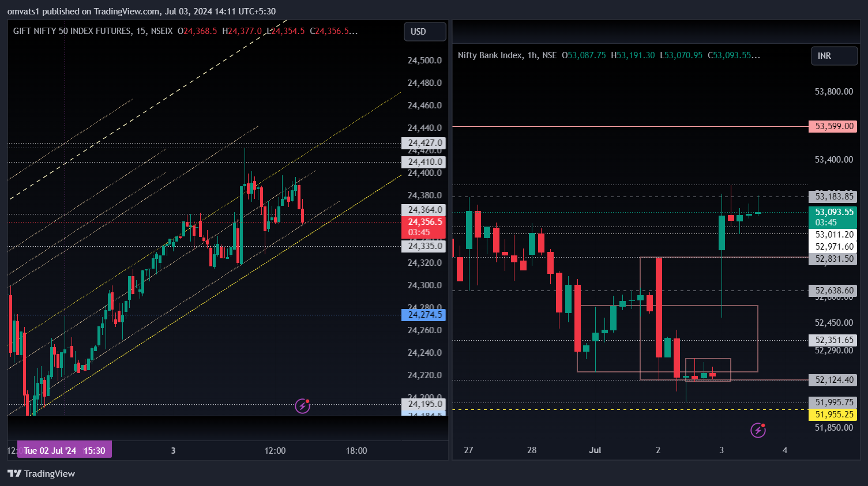Select the 52,638.60 price label
The height and width of the screenshot is (486, 868).
pyautogui.click(x=833, y=291)
